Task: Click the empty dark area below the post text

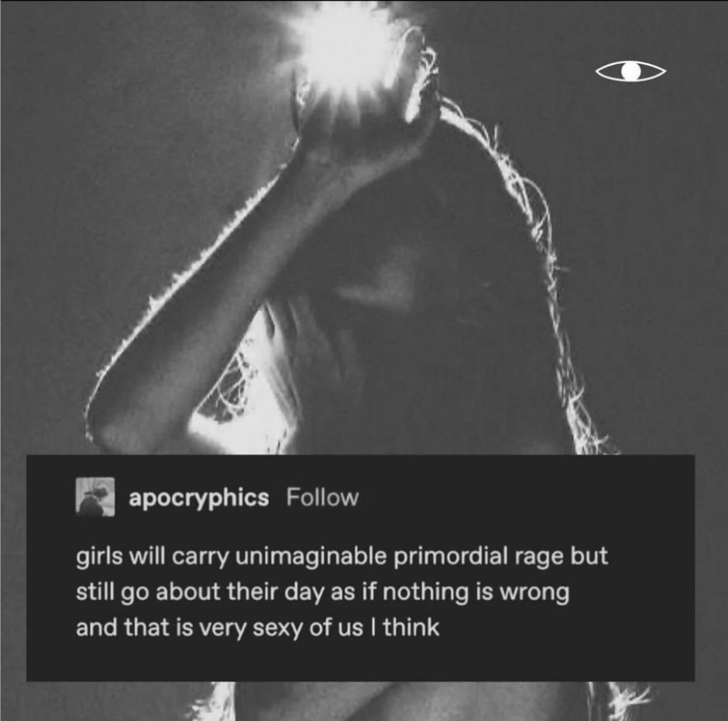Action: (361, 657)
